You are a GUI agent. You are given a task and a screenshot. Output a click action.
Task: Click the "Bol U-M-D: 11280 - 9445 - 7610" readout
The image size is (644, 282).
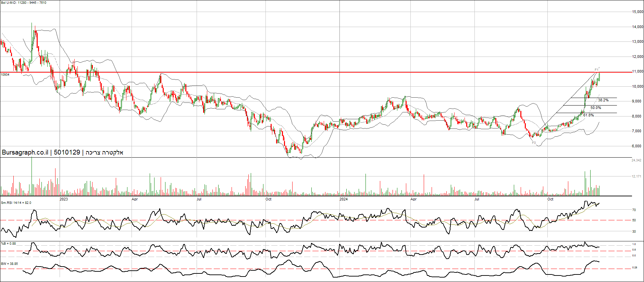point(24,3)
